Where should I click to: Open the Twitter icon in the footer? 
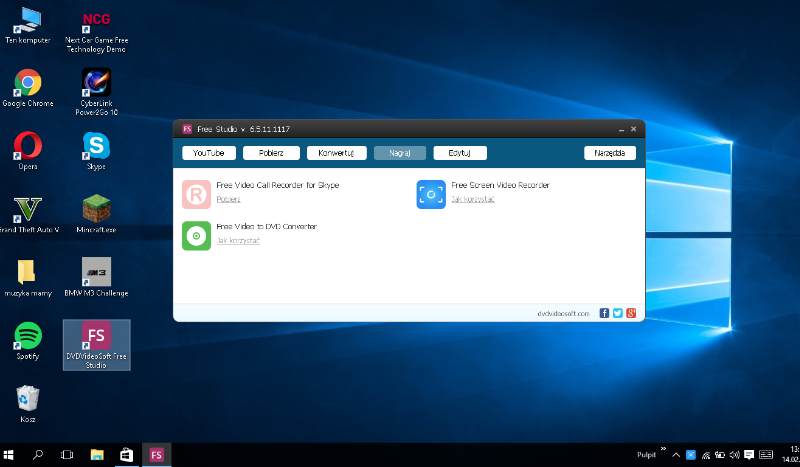click(x=618, y=313)
